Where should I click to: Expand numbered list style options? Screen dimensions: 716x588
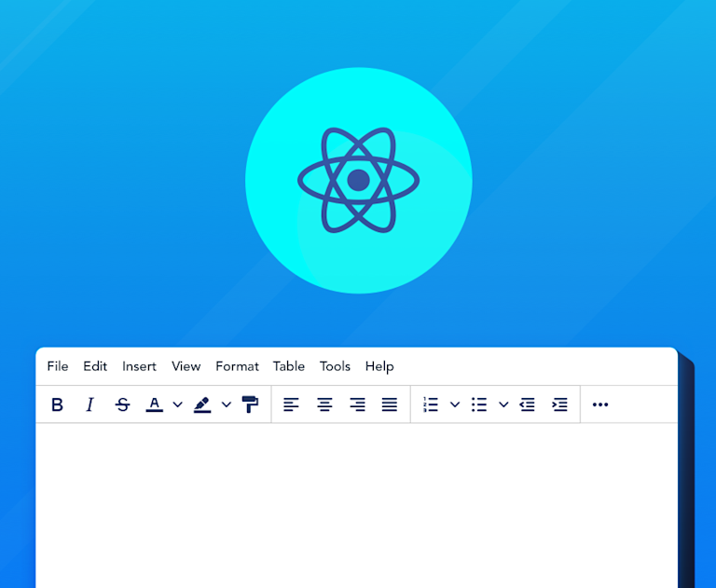[455, 404]
